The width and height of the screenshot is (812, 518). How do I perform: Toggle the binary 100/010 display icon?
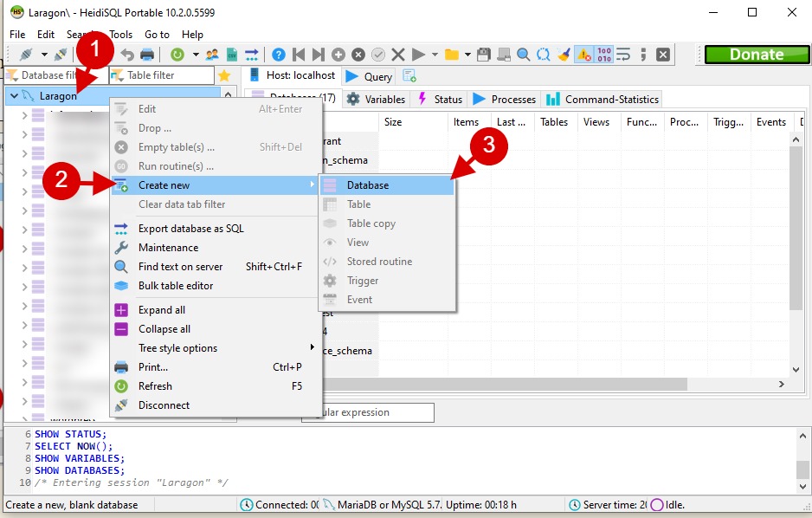pyautogui.click(x=604, y=55)
